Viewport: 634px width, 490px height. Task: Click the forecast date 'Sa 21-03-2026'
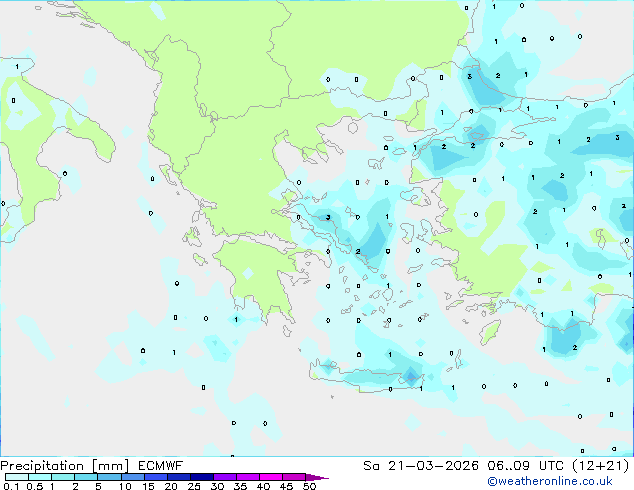(421, 466)
